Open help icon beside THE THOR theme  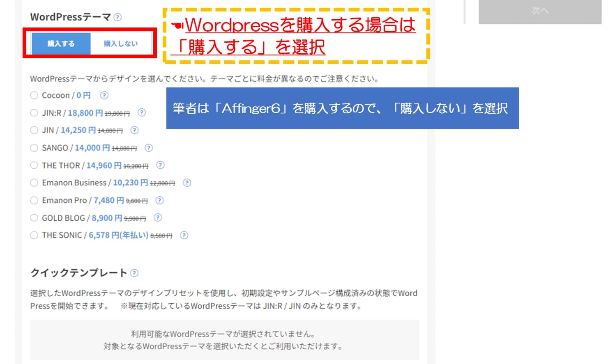tap(160, 165)
